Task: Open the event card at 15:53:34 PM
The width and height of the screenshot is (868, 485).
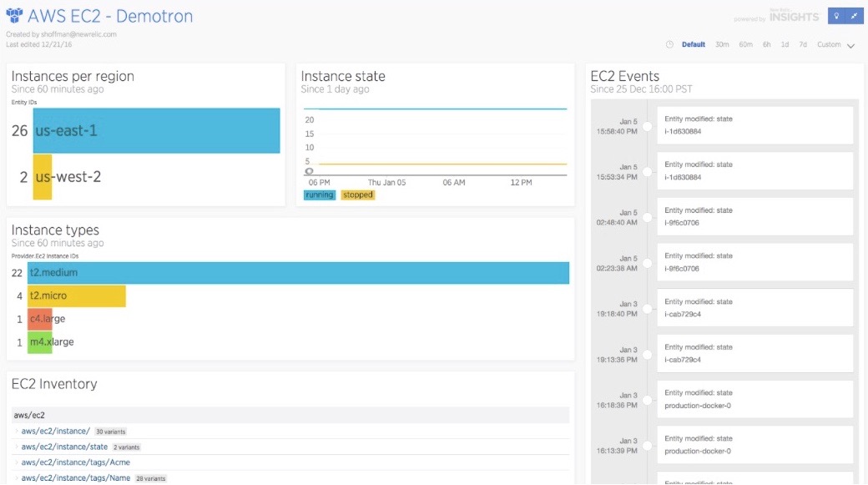Action: coord(754,171)
